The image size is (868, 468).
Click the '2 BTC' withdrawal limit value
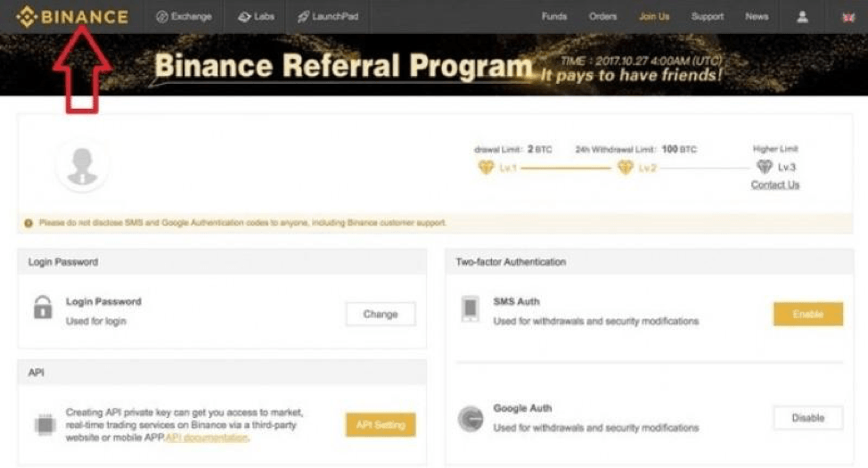540,150
